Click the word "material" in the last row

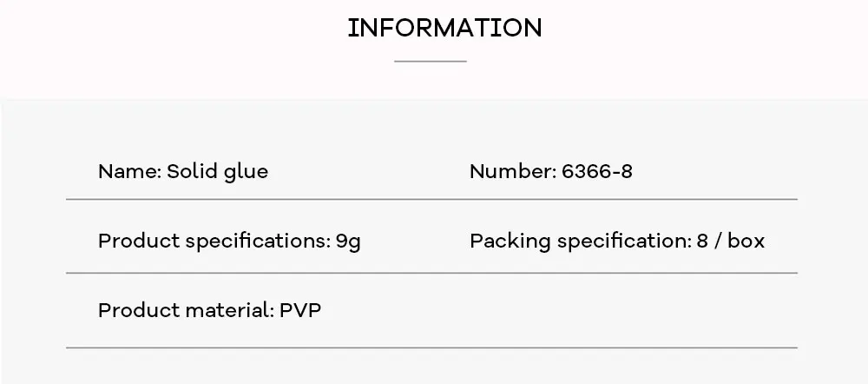tap(227, 310)
